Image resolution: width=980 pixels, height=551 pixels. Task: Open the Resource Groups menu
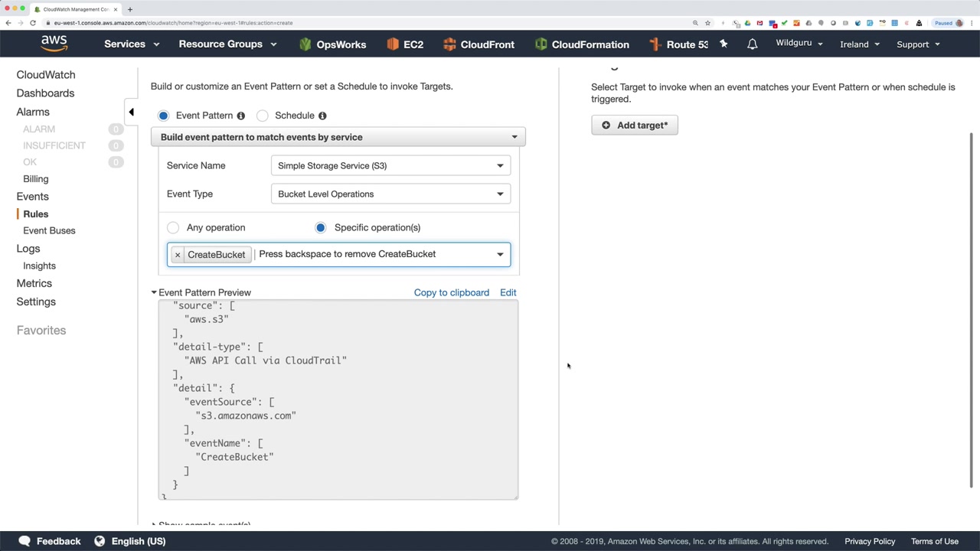coord(227,44)
